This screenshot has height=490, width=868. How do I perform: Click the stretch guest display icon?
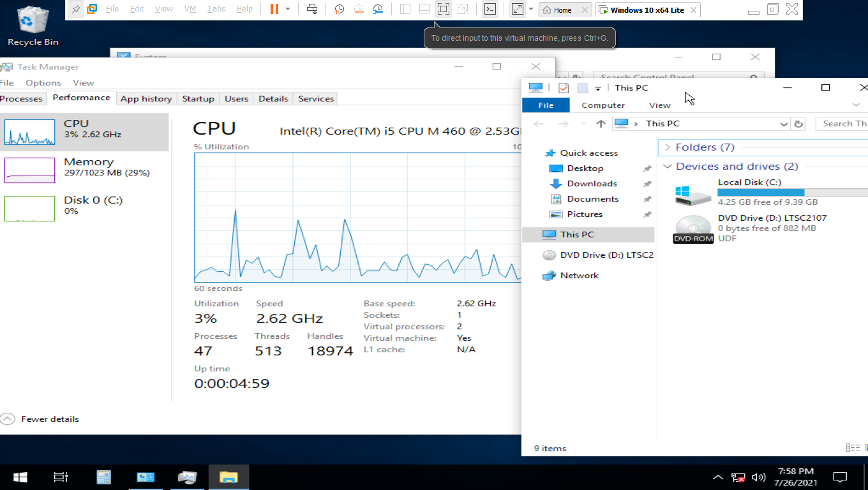coord(518,9)
